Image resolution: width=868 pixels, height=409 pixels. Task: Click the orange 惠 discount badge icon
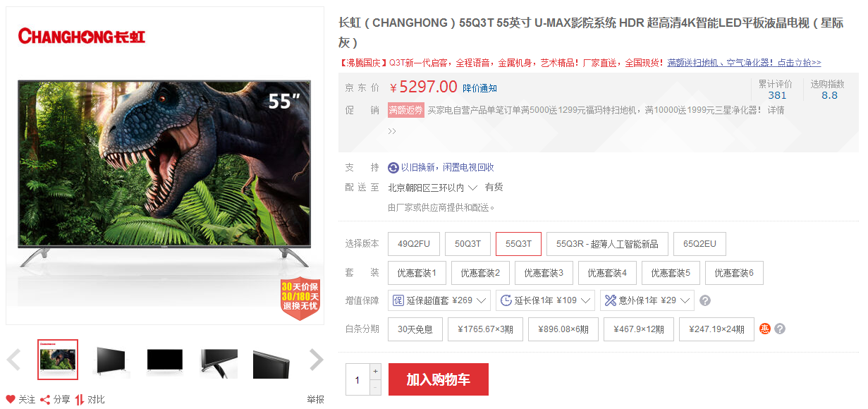pos(765,329)
